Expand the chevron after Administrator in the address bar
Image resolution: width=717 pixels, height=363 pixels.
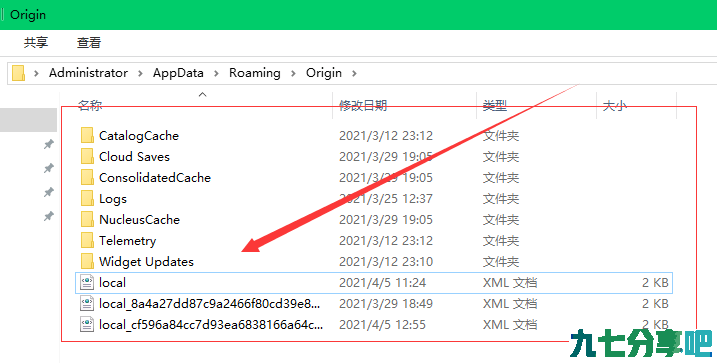pyautogui.click(x=140, y=73)
